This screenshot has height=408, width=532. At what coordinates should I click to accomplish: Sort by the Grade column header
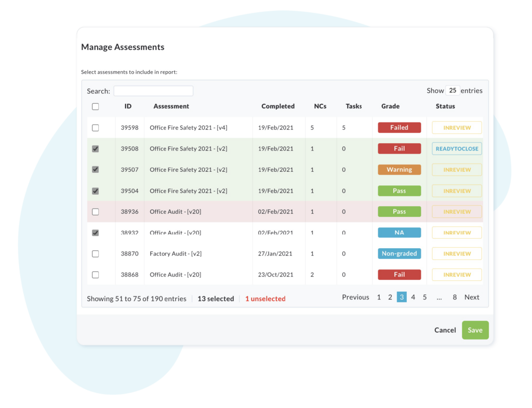[390, 106]
